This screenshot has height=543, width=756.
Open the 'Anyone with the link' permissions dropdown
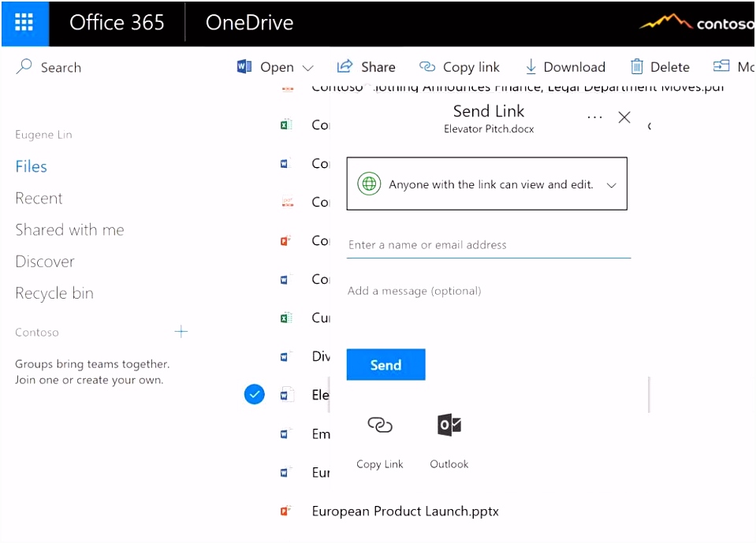(x=487, y=184)
